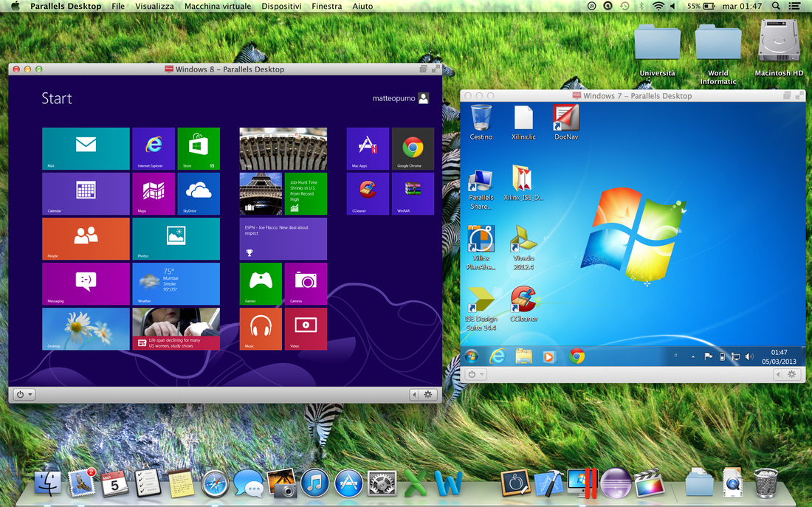Enter full screen in Windows 8 window
Screen dimensions: 812x507
(436, 69)
